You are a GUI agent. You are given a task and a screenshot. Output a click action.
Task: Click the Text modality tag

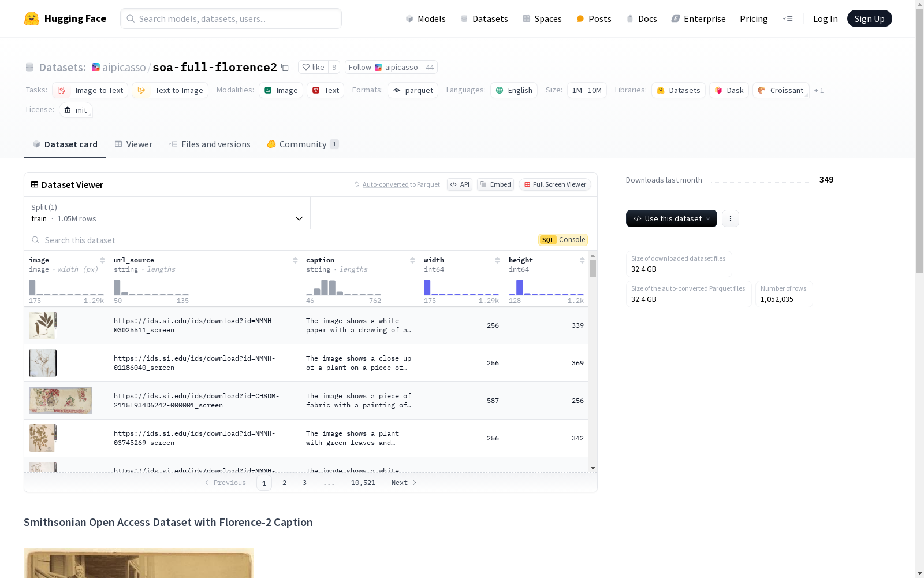(326, 90)
